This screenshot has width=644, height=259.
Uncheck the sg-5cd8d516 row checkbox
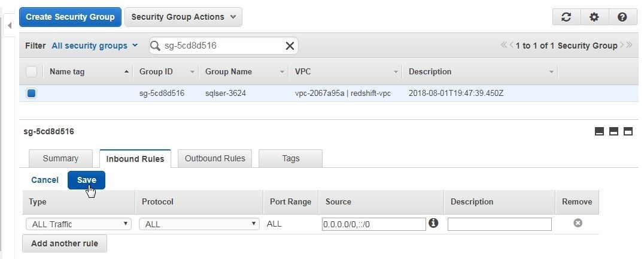click(x=31, y=94)
